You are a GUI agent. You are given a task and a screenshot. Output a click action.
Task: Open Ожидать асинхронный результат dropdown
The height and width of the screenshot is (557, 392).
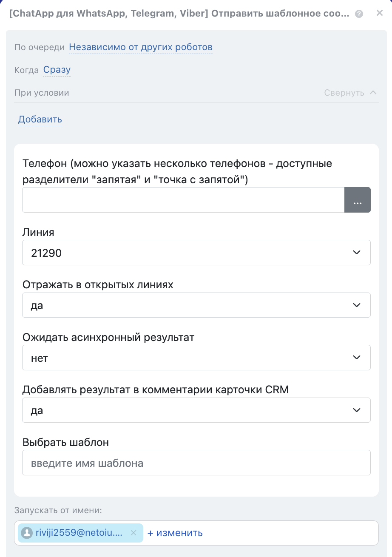point(196,358)
